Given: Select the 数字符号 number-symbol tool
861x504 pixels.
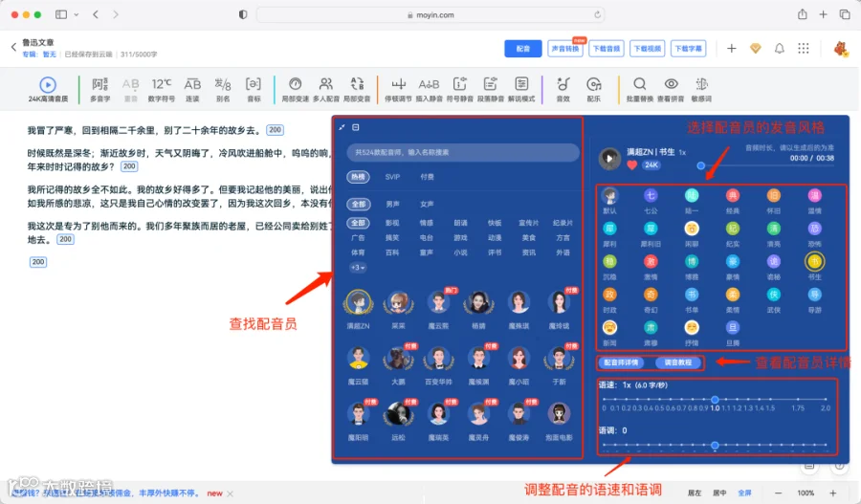Looking at the screenshot, I should click(x=162, y=89).
